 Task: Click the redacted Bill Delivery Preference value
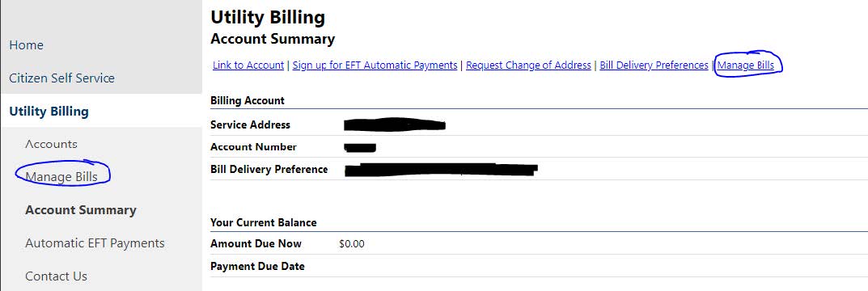click(x=441, y=169)
